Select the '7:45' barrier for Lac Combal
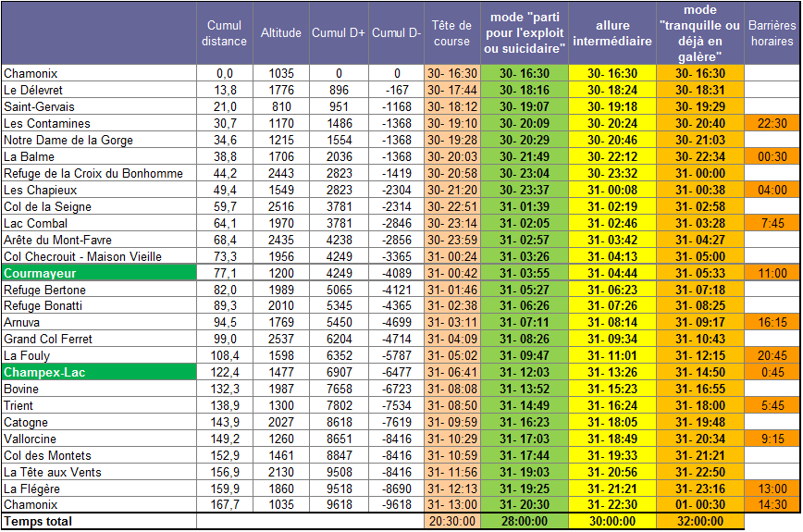Viewport: 803px width, 532px height. click(x=772, y=223)
